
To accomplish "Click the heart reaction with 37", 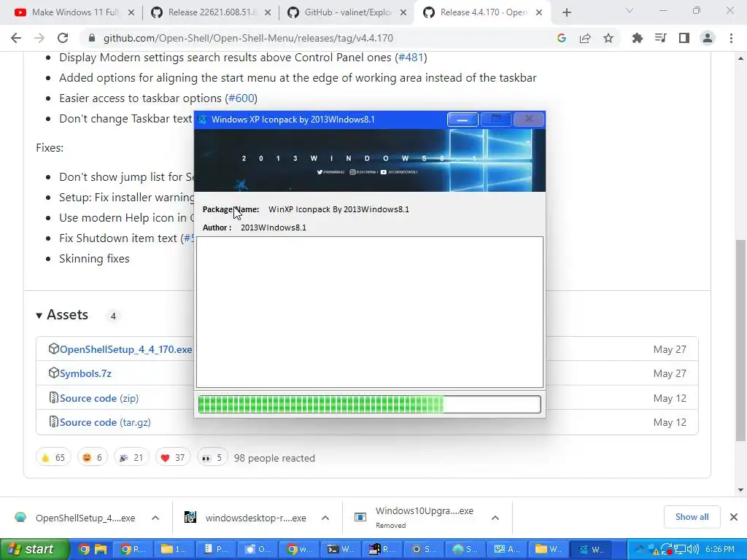I will coord(173,458).
